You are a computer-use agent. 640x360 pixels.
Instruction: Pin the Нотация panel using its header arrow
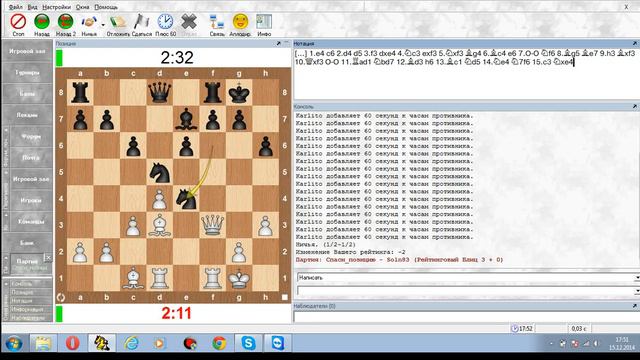pos(635,43)
